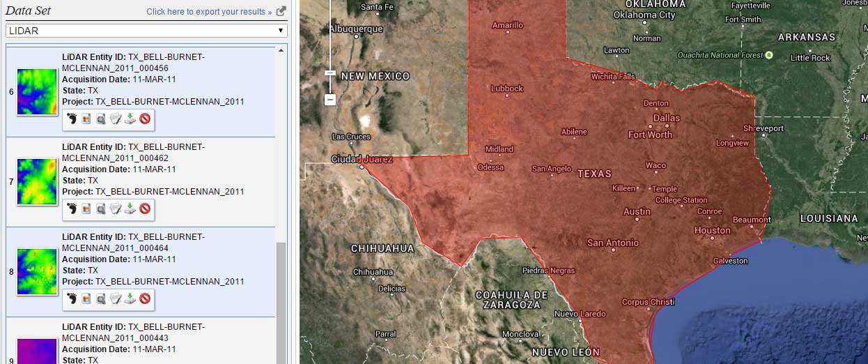868x364 pixels.
Task: Click the TEXAS state label on map
Action: [594, 174]
